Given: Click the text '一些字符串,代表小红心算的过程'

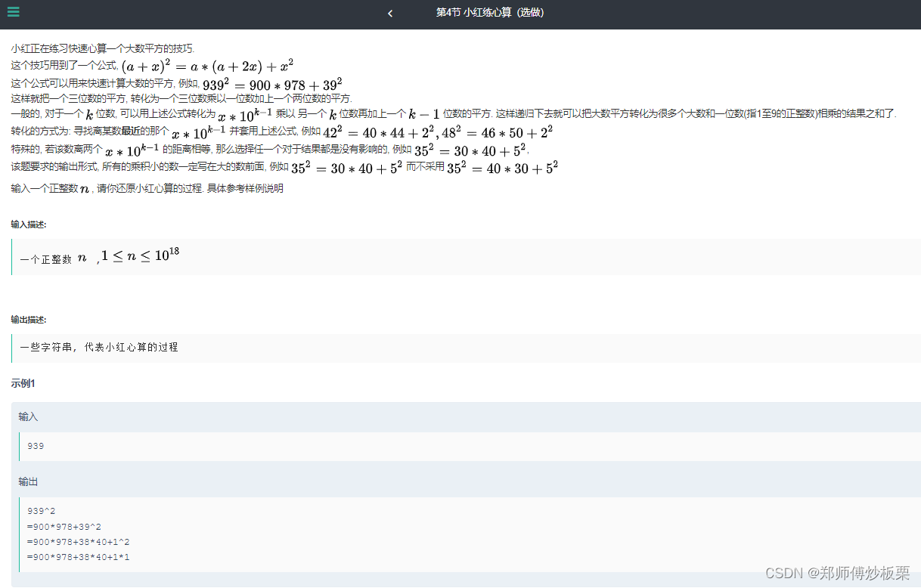Looking at the screenshot, I should 100,348.
